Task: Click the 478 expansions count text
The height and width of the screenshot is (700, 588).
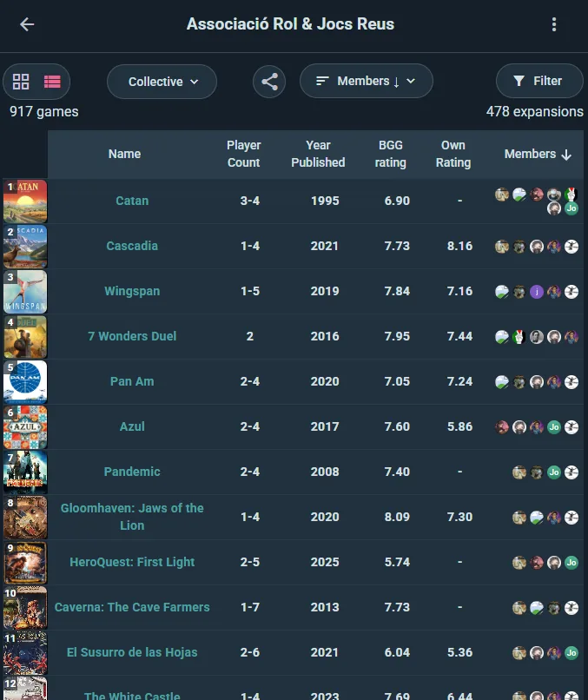Action: click(535, 112)
